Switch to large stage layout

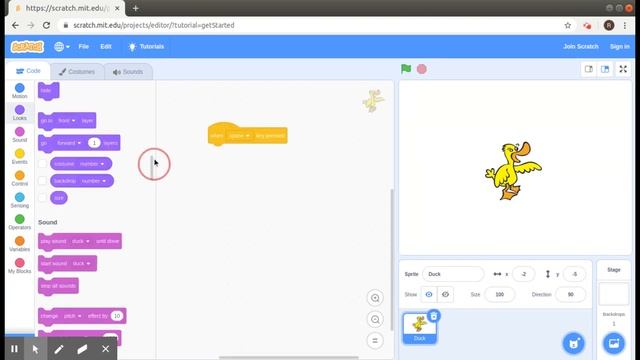tap(605, 69)
